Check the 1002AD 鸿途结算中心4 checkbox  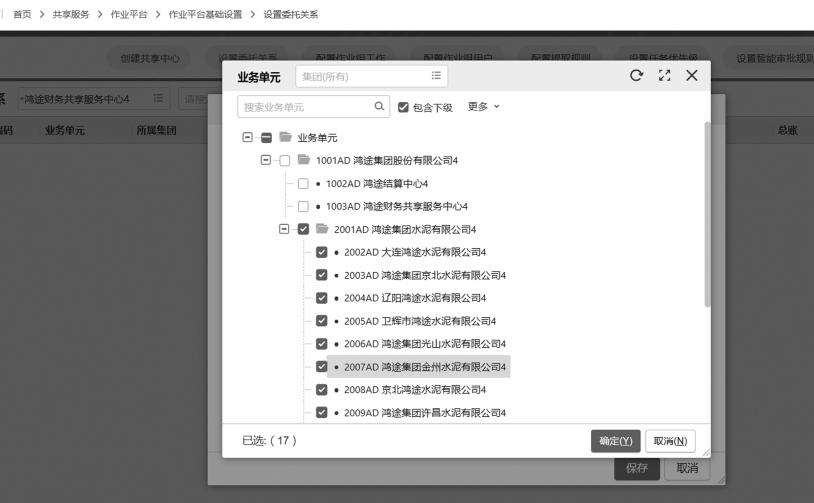pyautogui.click(x=303, y=183)
